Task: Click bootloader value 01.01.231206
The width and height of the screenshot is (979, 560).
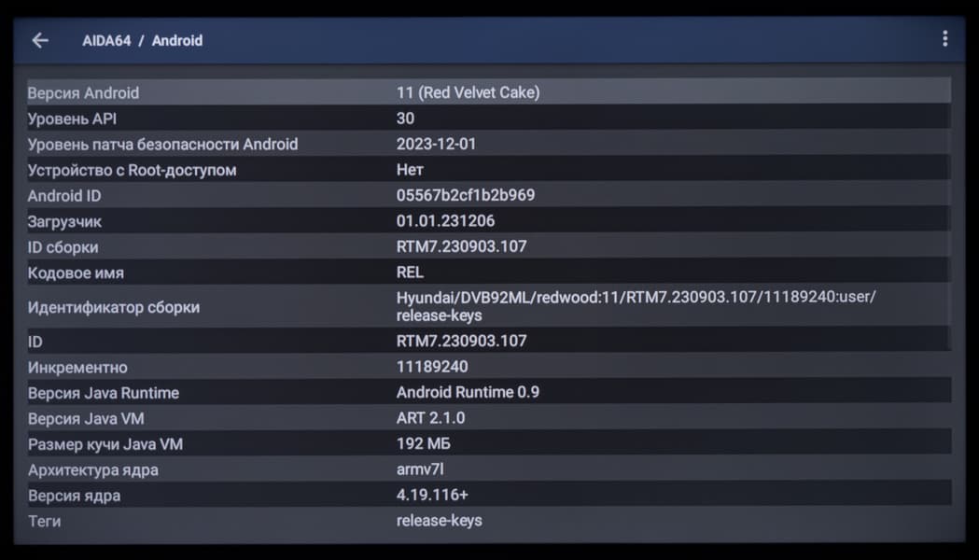Action: tap(445, 220)
